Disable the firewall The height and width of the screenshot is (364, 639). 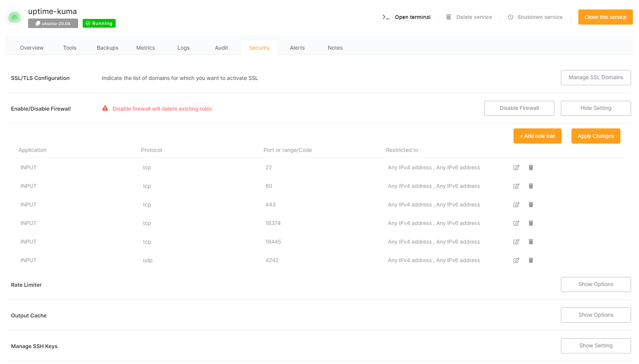(x=519, y=108)
